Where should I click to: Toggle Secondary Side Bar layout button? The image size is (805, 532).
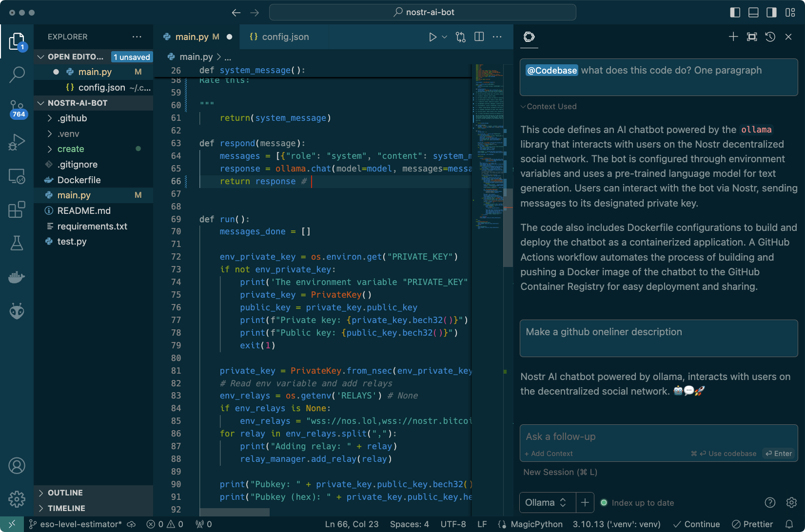pos(772,13)
